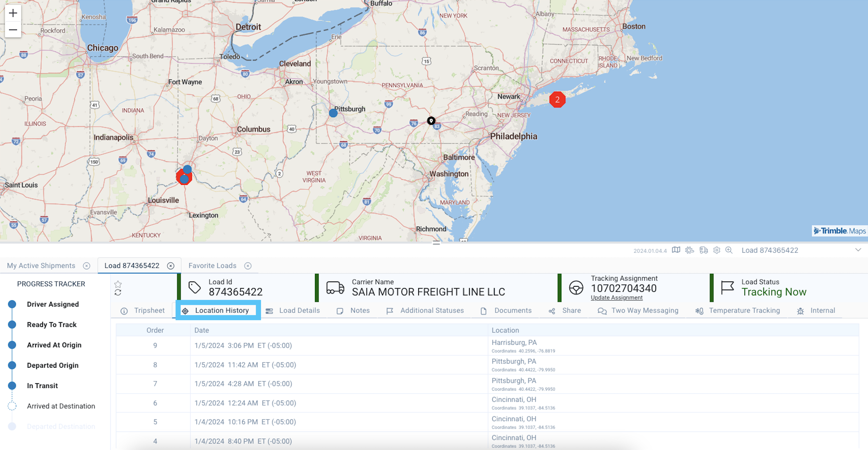
Task: Expand the Load 874365422 map dropdown chevron
Action: click(858, 250)
